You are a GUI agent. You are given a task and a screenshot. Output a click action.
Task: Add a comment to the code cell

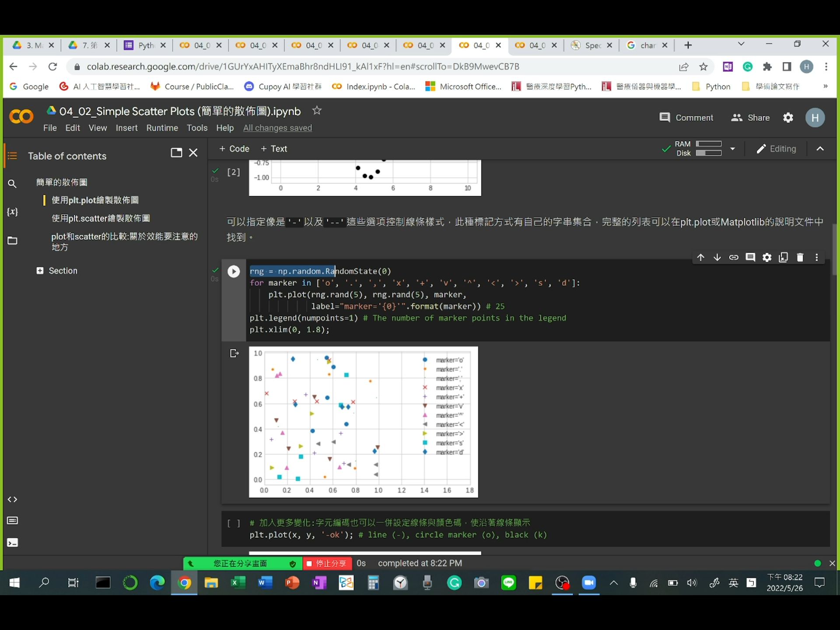(750, 257)
